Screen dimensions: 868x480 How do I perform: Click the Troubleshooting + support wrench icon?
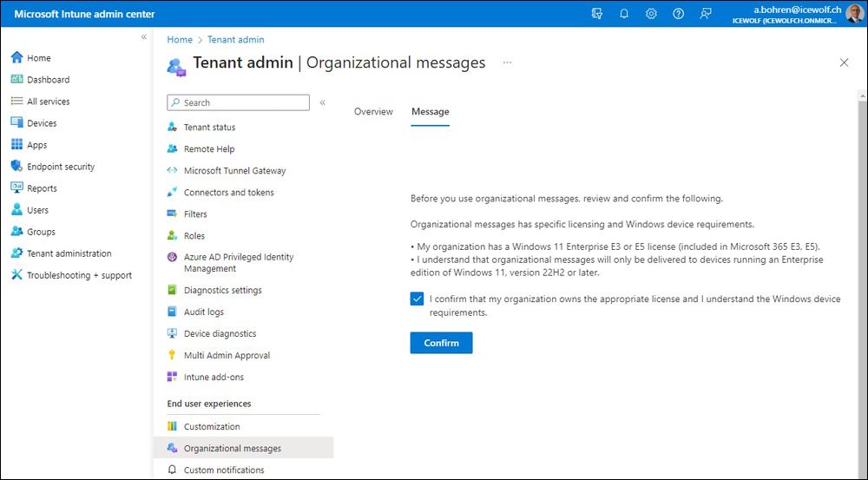coord(17,275)
